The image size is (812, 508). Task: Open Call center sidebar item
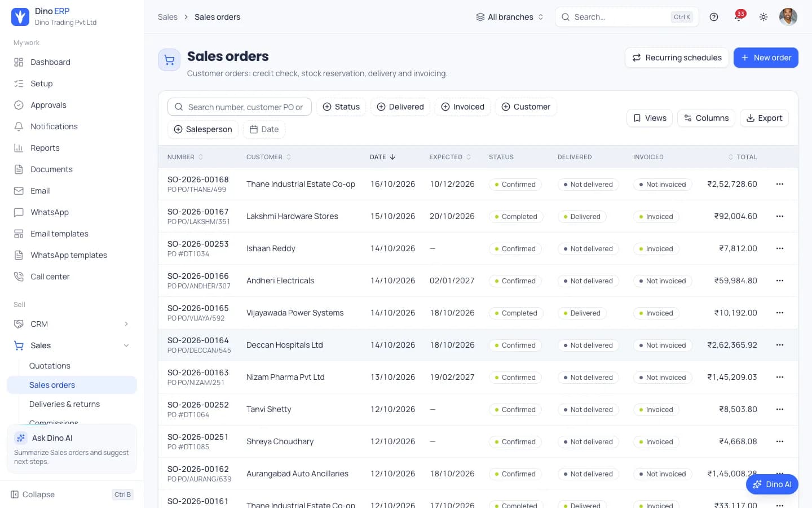(72, 277)
